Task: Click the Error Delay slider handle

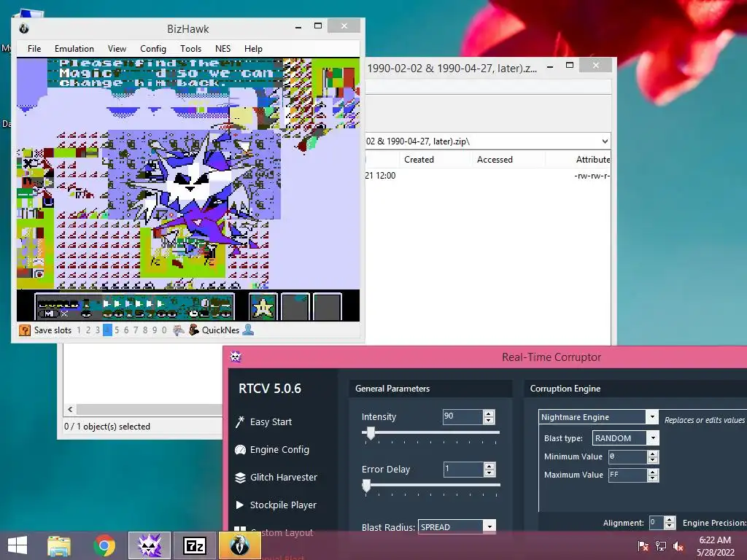Action: 366,486
